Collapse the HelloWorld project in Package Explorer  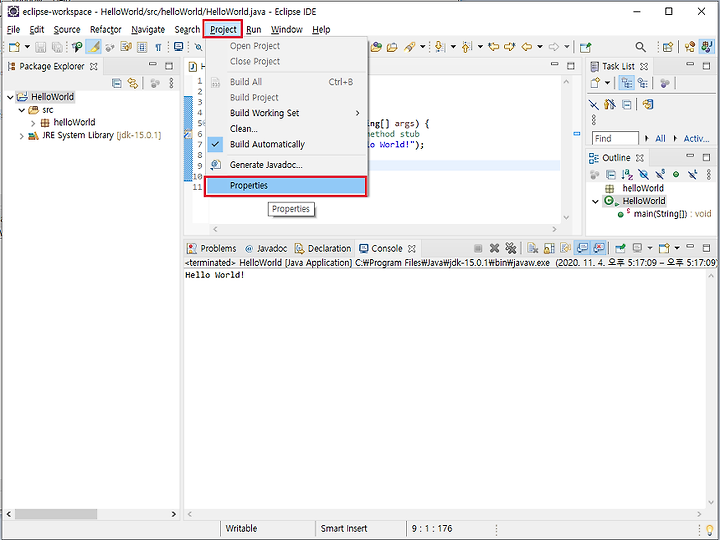pyautogui.click(x=10, y=97)
